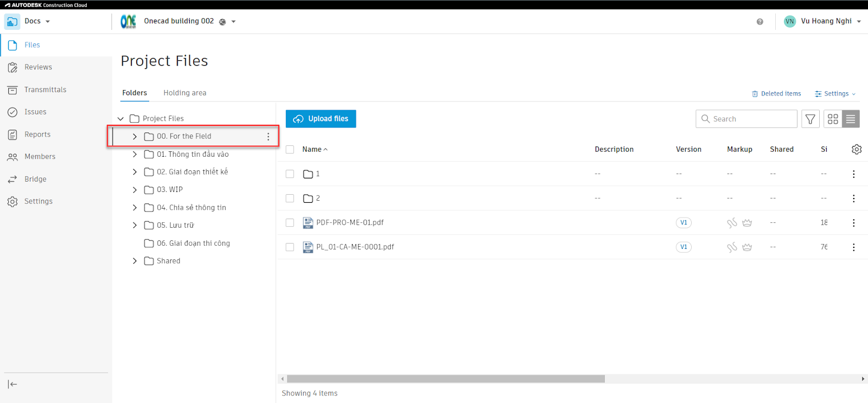868x403 pixels.
Task: Expand the 00. For the Field folder
Action: [x=135, y=137]
